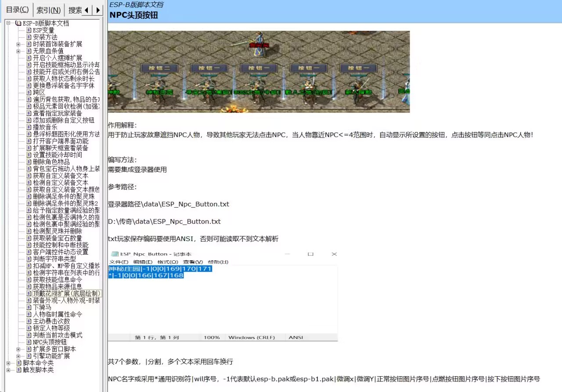Click the page icon beside 获取技能信息命令

(x=29, y=280)
